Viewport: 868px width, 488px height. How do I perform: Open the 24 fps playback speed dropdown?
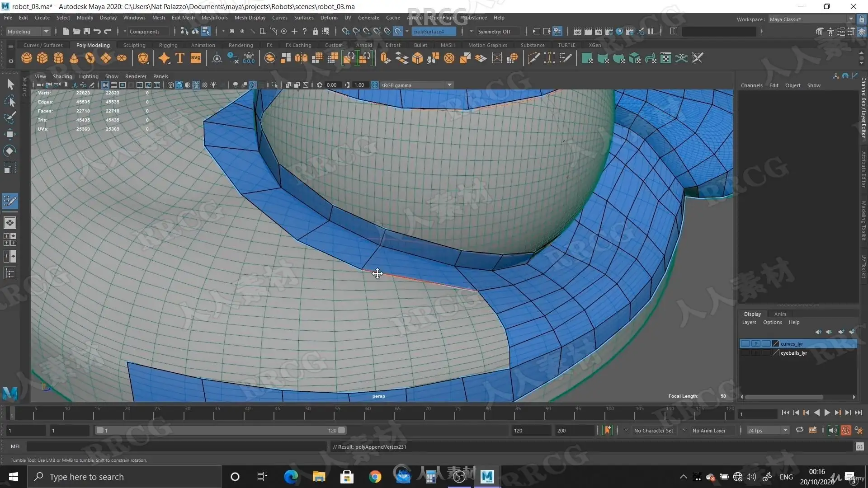[768, 431]
